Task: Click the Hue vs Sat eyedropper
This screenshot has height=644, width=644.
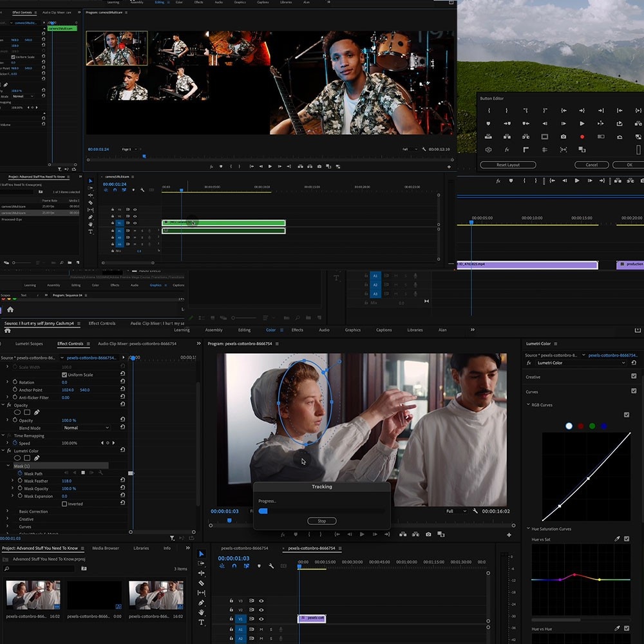Action: click(x=617, y=538)
